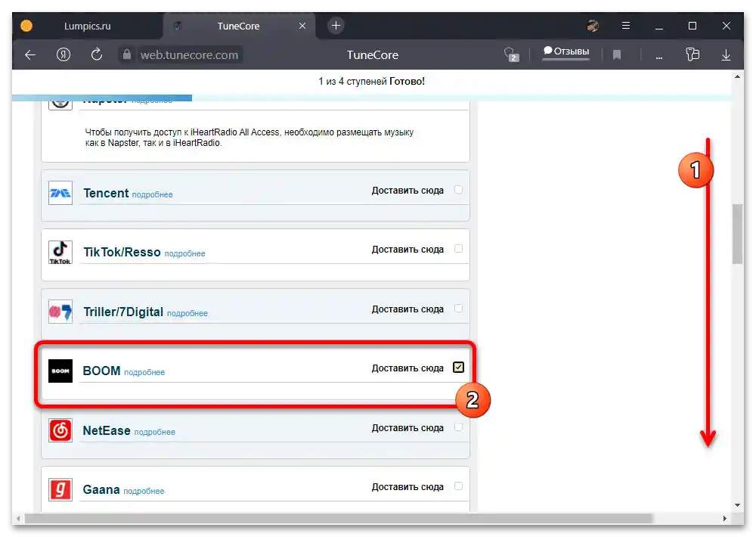The height and width of the screenshot is (537, 756).
Task: Open the Yandex home button
Action: coord(64,54)
